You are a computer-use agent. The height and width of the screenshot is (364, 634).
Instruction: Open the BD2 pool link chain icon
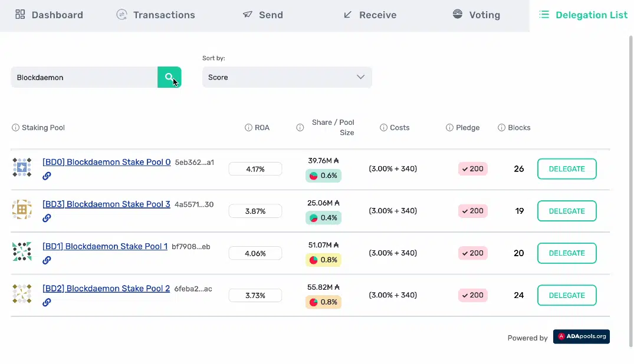[47, 302]
